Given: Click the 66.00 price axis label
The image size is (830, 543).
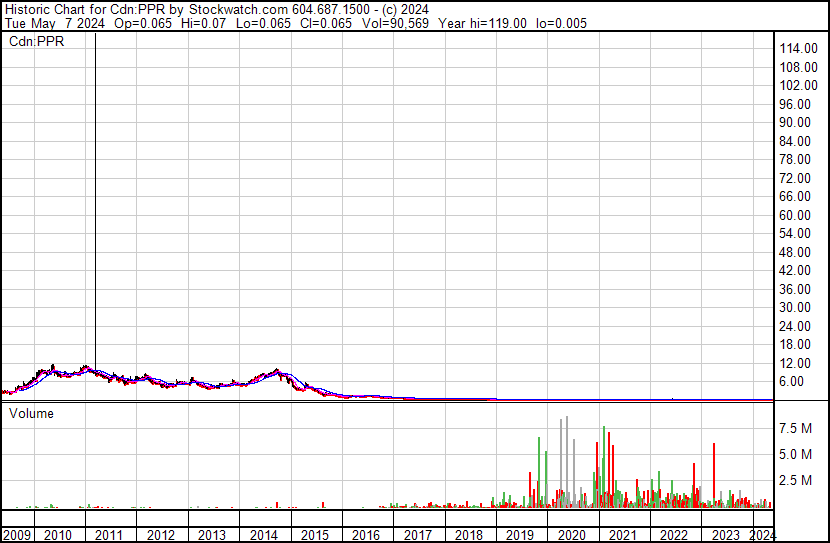Looking at the screenshot, I should coord(795,196).
